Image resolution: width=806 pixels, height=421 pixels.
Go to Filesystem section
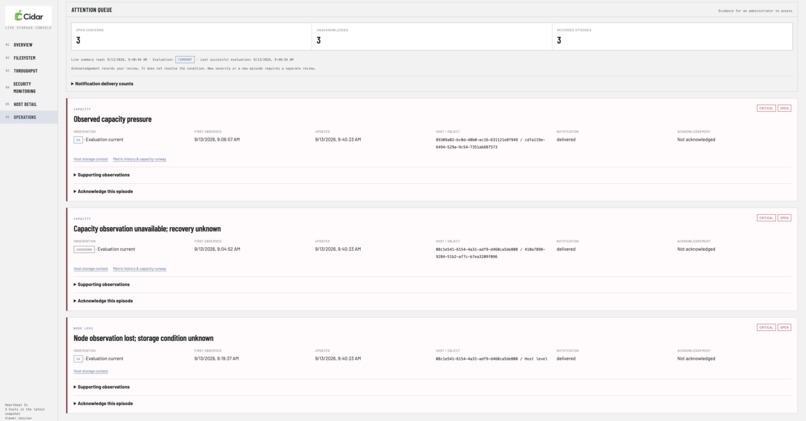(x=24, y=58)
